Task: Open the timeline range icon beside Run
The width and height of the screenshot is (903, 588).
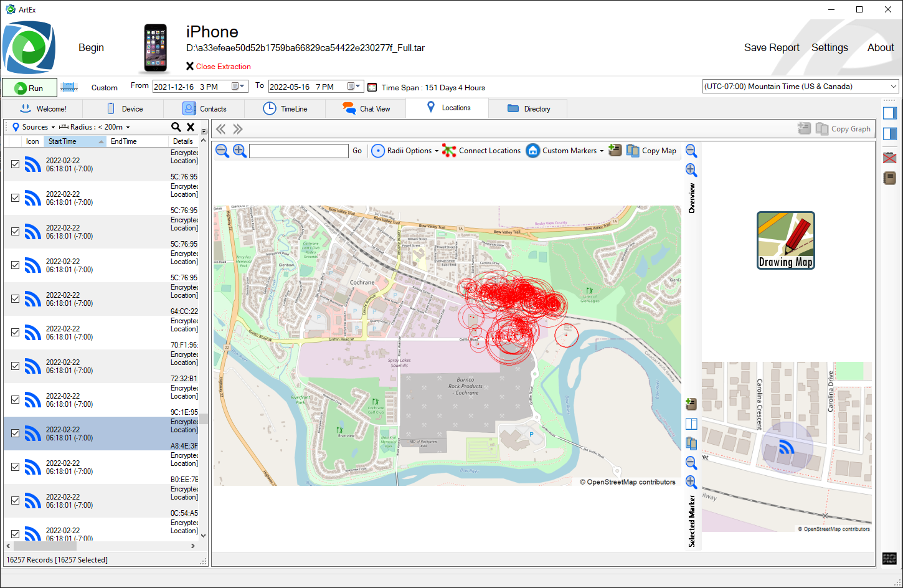Action: pos(69,87)
